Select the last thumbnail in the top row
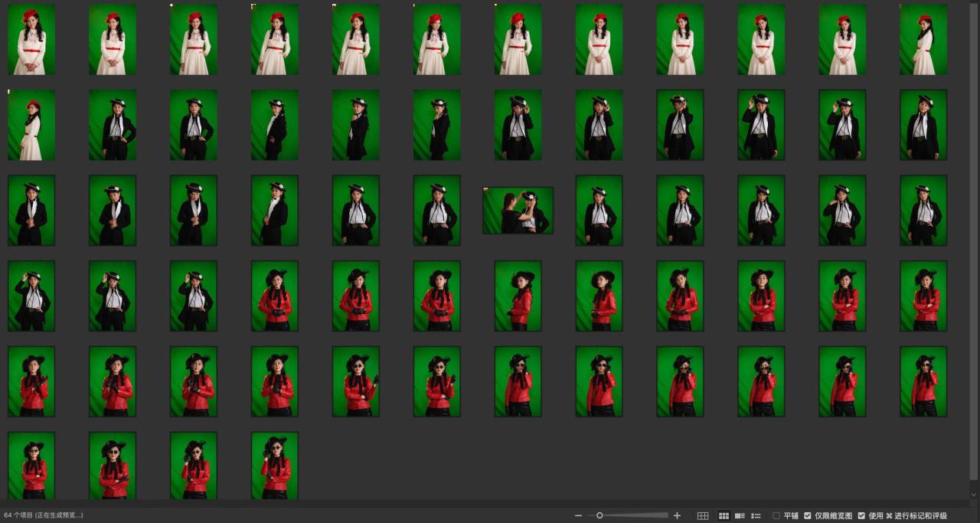 923,40
